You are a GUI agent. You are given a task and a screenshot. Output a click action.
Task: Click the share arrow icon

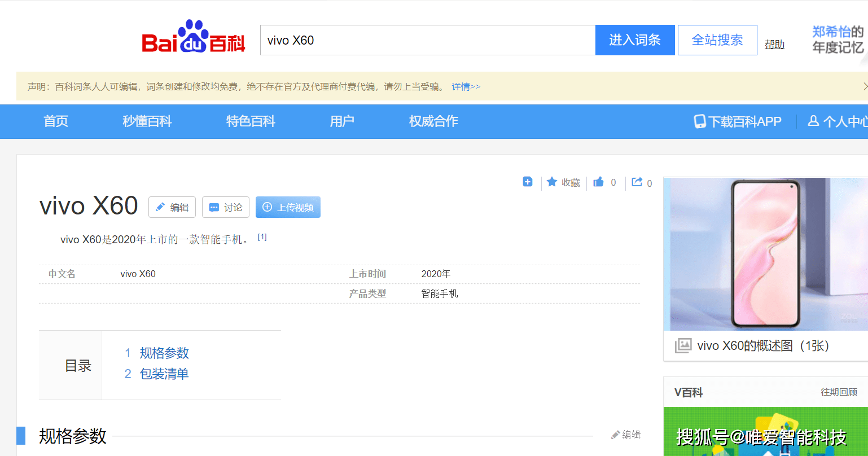pos(637,182)
